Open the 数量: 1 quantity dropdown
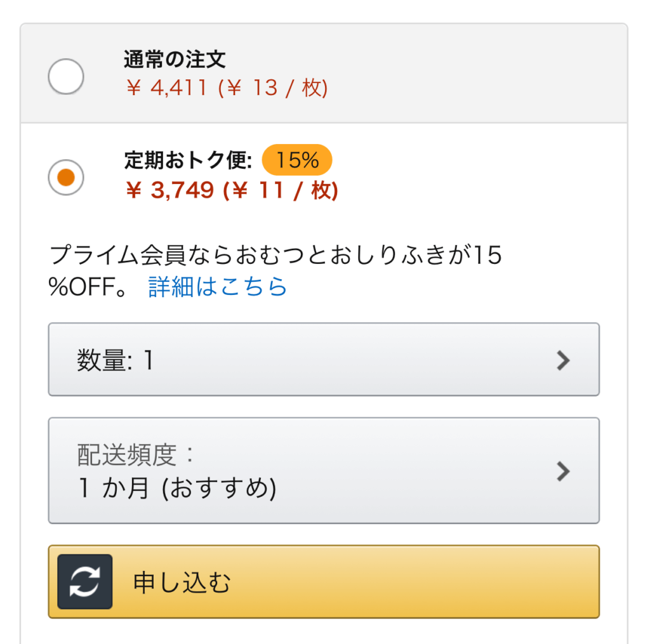This screenshot has width=650, height=644. click(x=324, y=360)
